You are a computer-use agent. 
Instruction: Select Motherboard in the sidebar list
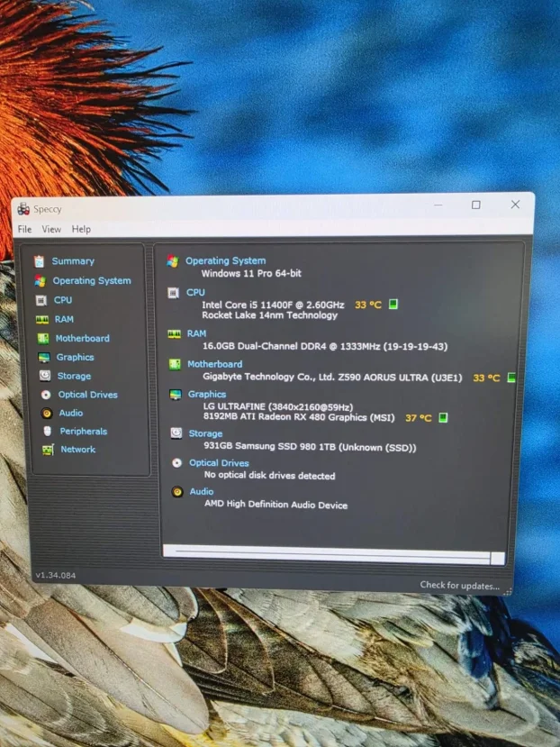pyautogui.click(x=83, y=338)
